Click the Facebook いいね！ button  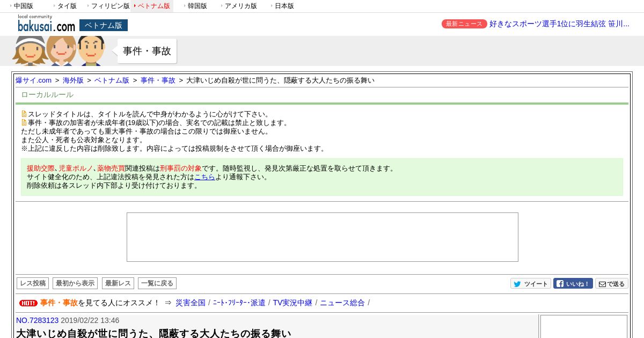coord(573,284)
